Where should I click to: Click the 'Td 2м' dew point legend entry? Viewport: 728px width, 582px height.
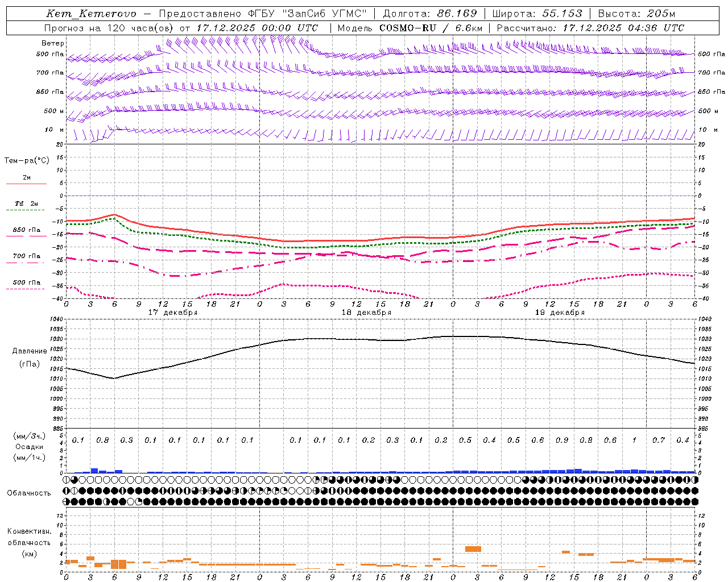(x=26, y=203)
